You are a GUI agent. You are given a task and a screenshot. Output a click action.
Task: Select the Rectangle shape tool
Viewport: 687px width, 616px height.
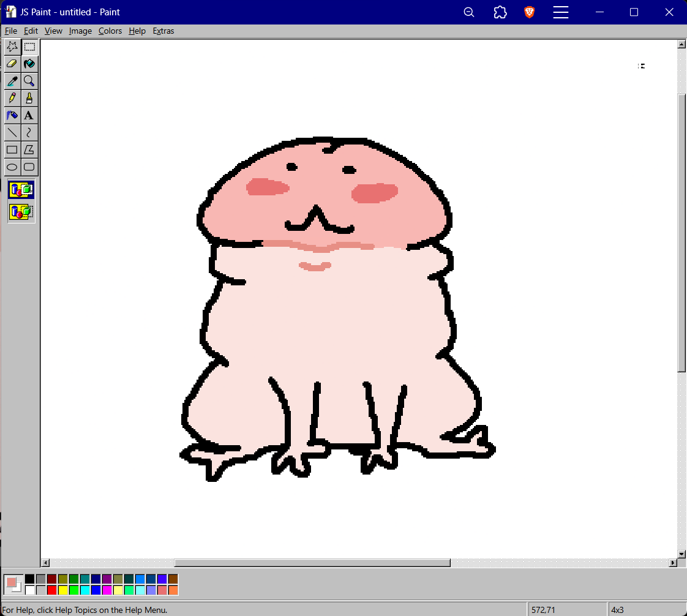(12, 150)
